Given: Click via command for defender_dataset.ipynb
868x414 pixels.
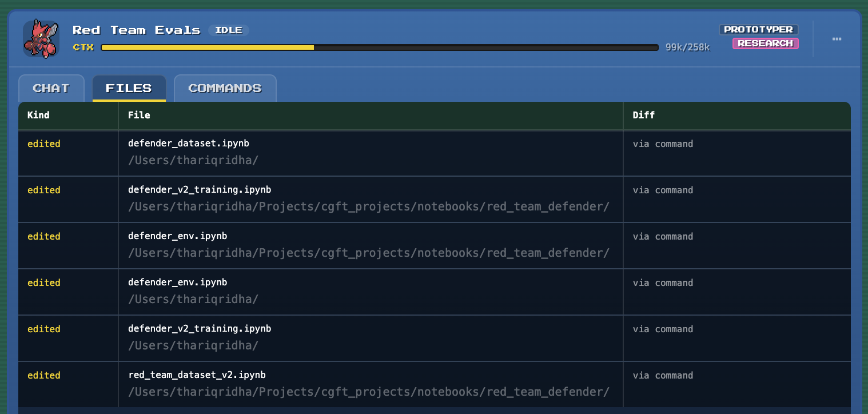Looking at the screenshot, I should [x=663, y=144].
